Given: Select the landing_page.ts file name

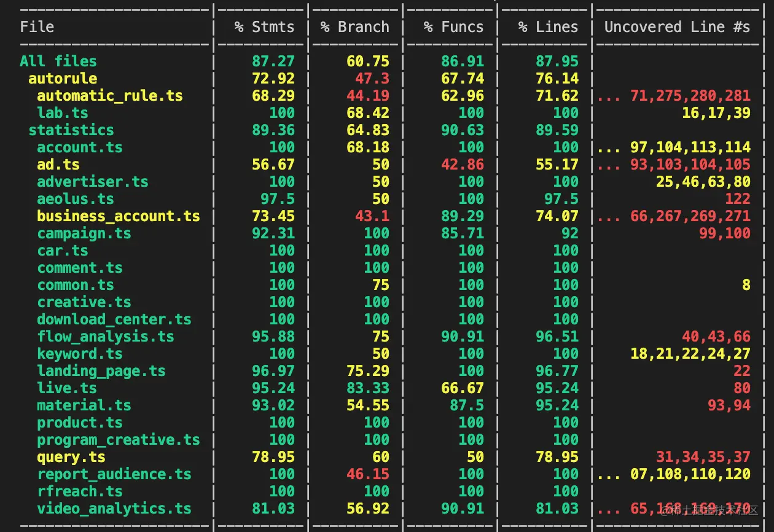Looking at the screenshot, I should click(x=101, y=371).
